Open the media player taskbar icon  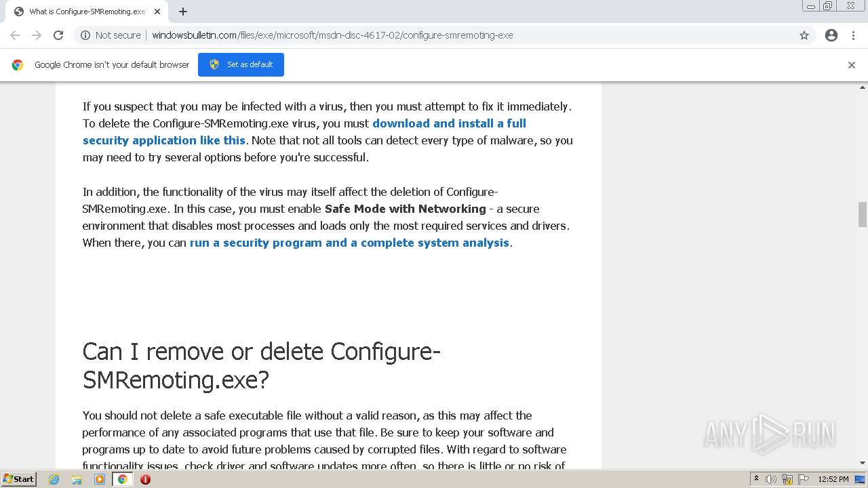tap(100, 479)
